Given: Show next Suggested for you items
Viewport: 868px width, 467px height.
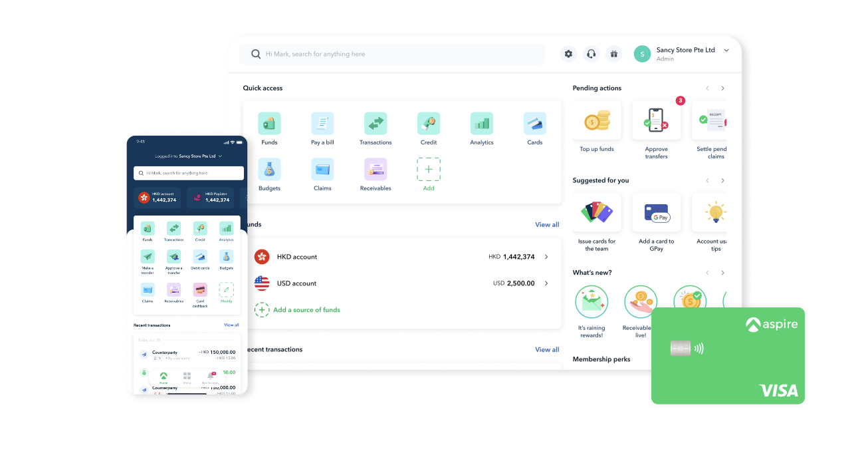Looking at the screenshot, I should (723, 181).
